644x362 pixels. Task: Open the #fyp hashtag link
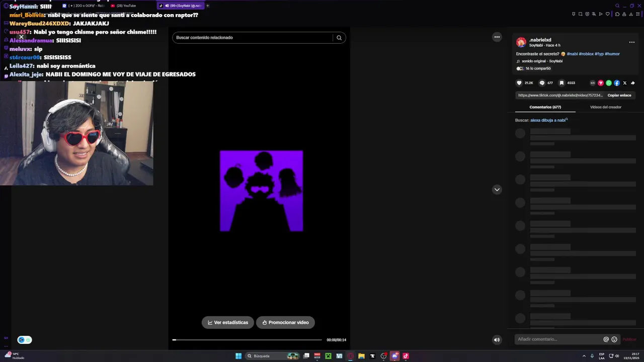point(599,54)
